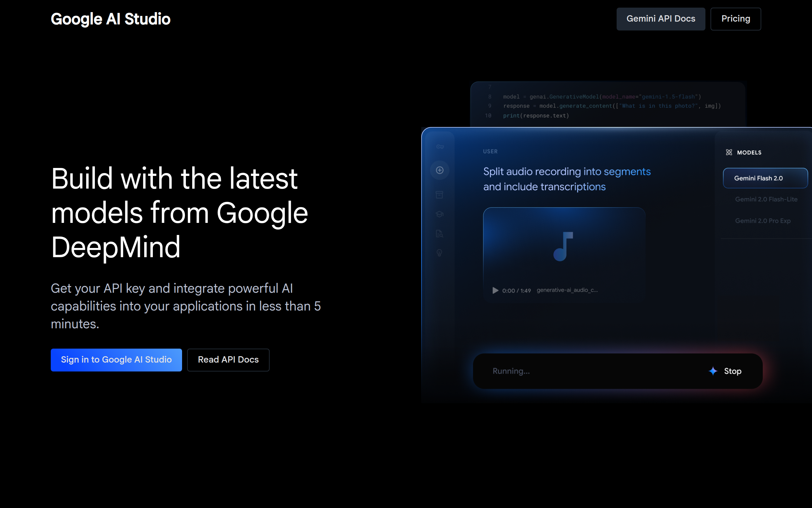
Task: Play the audio clip
Action: (x=495, y=290)
